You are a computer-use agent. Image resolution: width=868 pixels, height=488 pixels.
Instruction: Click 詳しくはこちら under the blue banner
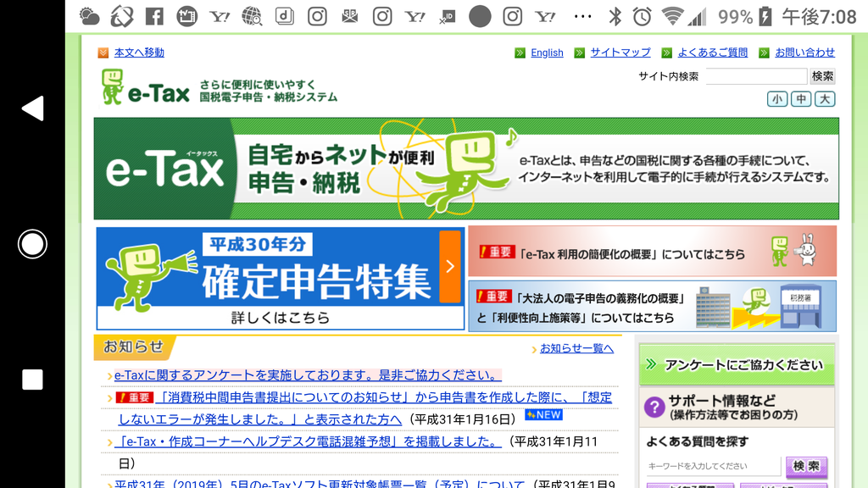(x=280, y=318)
